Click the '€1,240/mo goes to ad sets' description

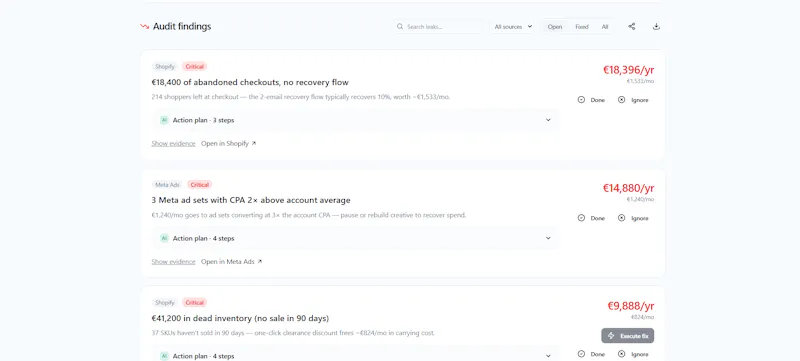[309, 215]
